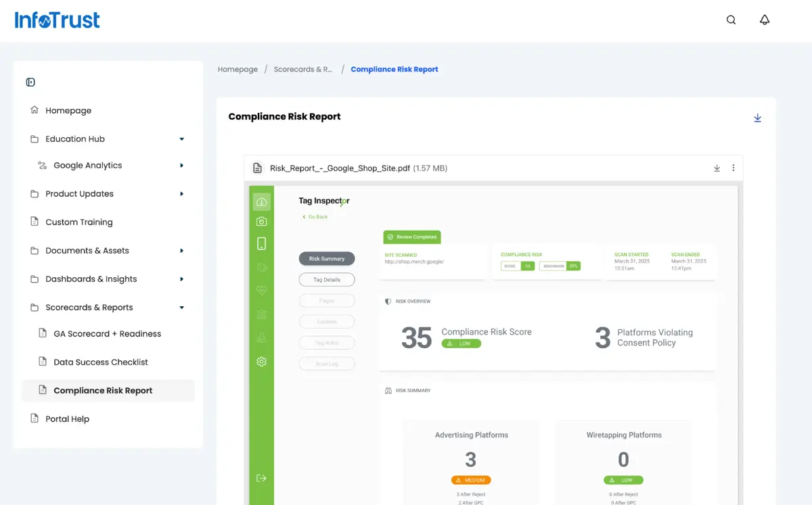This screenshot has width=812, height=505.
Task: Collapse the Scorecards & Reports section arrow
Action: (181, 308)
